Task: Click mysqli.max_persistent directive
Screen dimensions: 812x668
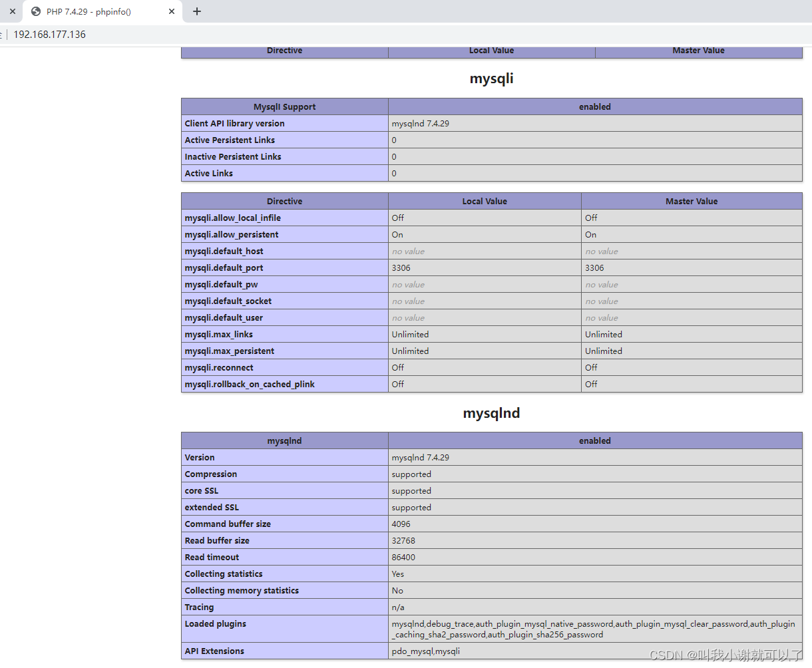Action: pyautogui.click(x=230, y=351)
